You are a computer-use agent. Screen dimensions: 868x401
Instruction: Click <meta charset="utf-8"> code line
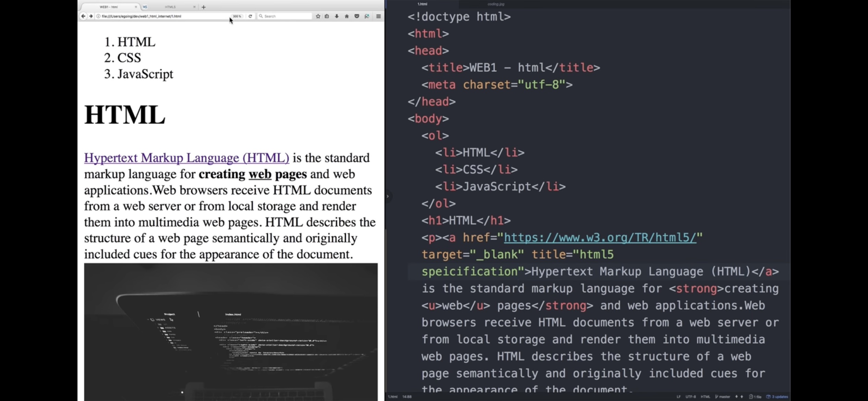click(x=497, y=85)
